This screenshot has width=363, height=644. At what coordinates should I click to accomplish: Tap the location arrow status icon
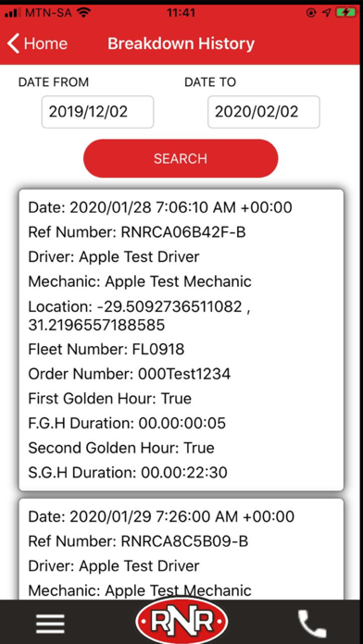(x=326, y=13)
